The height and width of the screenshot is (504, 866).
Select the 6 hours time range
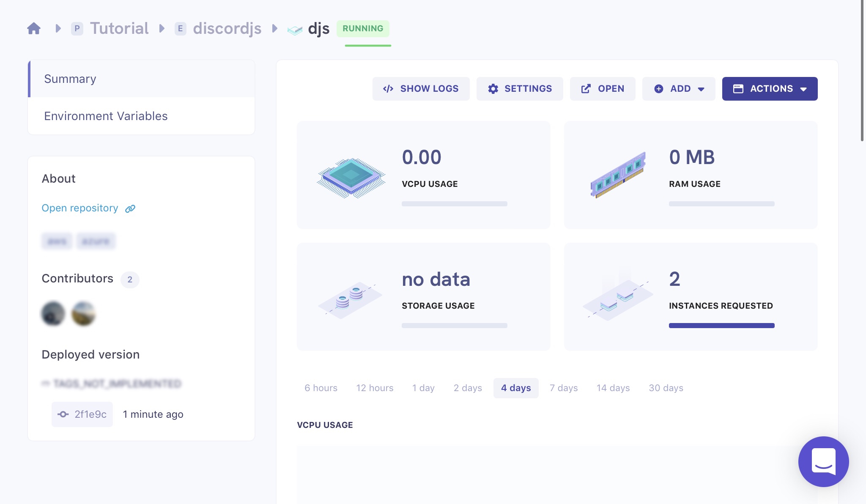(x=321, y=388)
